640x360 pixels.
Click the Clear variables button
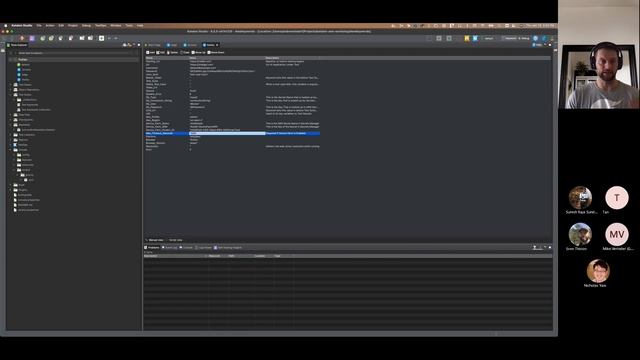[185, 52]
